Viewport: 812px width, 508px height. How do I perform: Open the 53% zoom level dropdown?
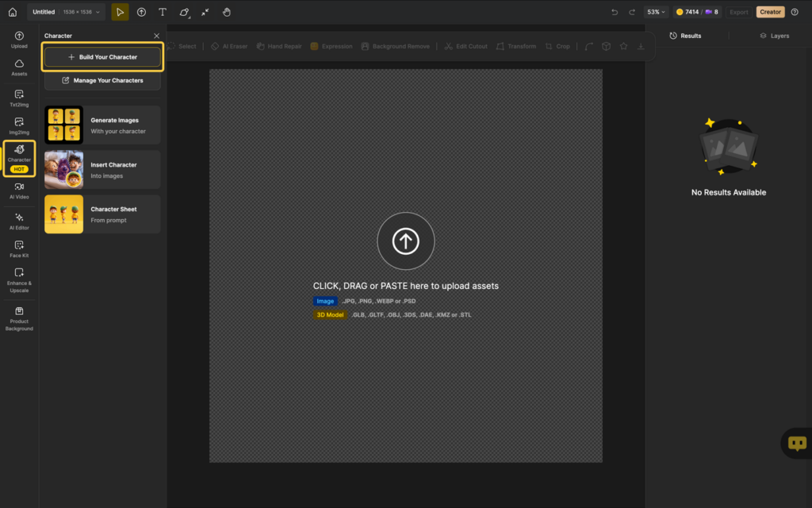pyautogui.click(x=656, y=12)
